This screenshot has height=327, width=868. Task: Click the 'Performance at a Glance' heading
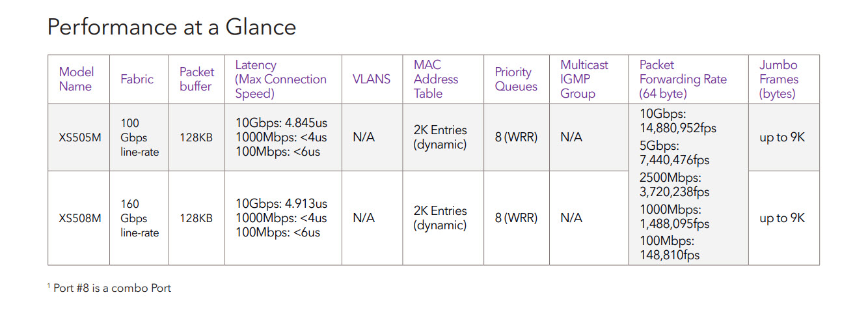coord(172,27)
